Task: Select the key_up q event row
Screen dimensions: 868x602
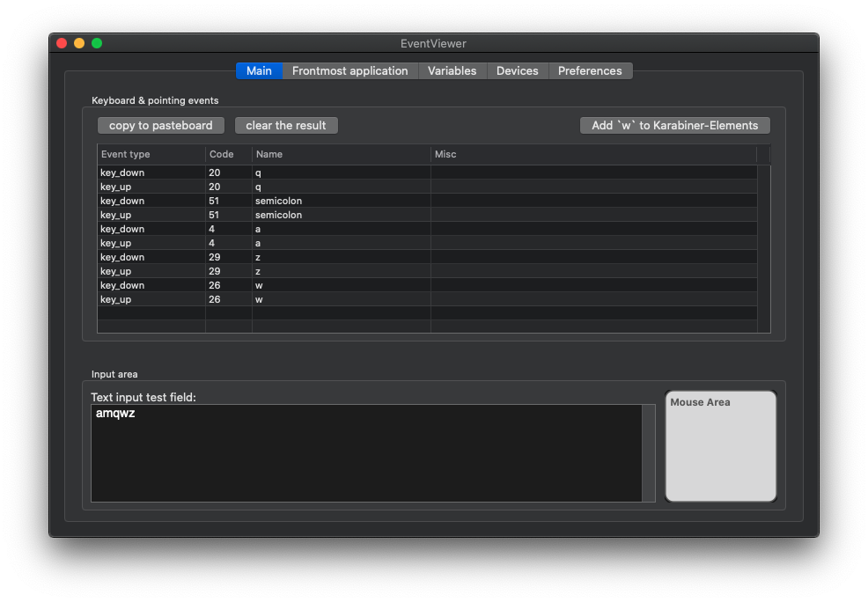Action: pyautogui.click(x=427, y=187)
